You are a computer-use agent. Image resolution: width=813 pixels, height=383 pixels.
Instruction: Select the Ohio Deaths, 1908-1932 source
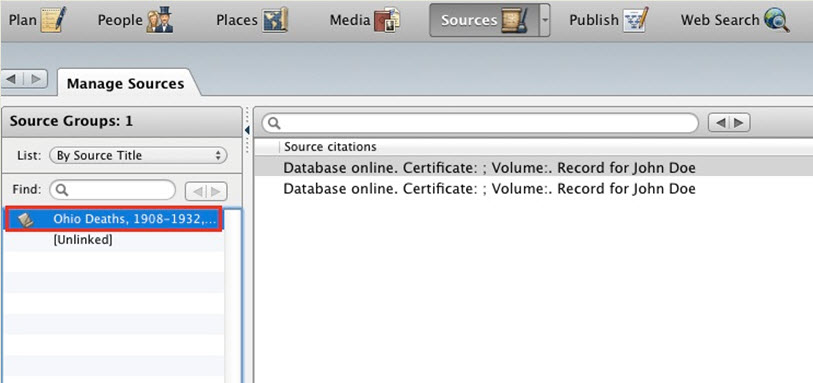point(114,219)
